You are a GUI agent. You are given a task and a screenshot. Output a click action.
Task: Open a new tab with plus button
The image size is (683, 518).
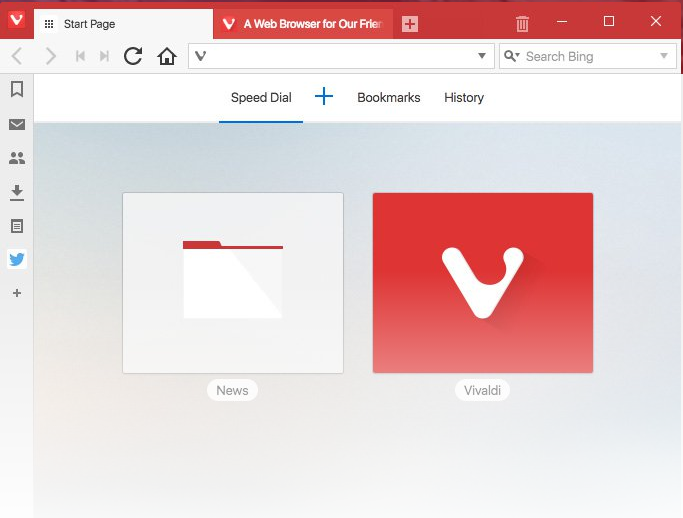pyautogui.click(x=409, y=24)
